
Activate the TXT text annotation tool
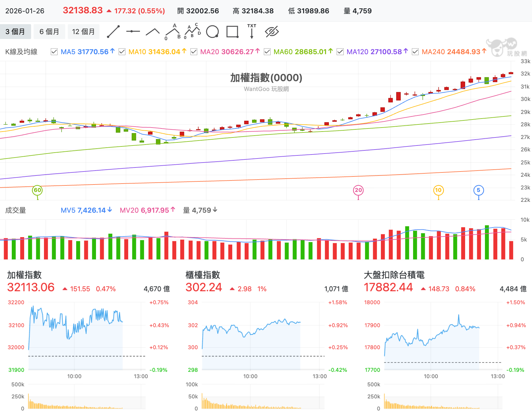(252, 31)
